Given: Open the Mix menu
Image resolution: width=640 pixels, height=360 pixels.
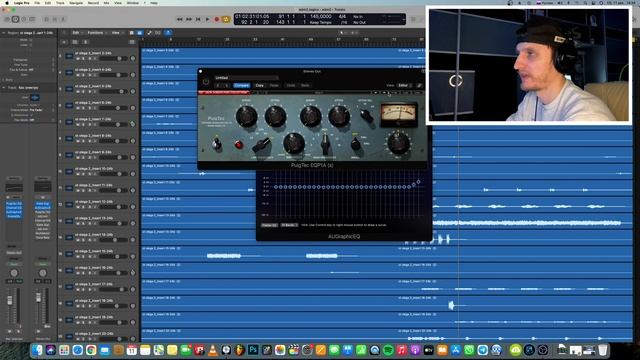Looking at the screenshot, I should pos(107,3).
